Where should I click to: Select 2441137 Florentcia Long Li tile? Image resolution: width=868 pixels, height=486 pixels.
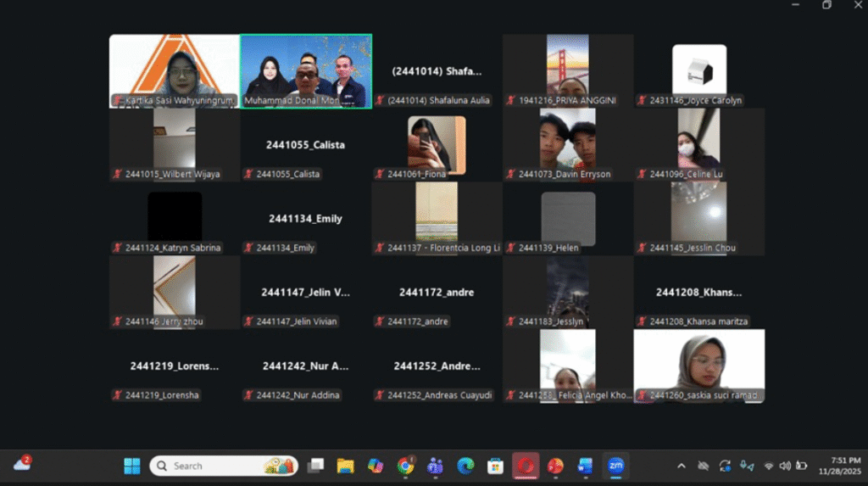tap(437, 218)
